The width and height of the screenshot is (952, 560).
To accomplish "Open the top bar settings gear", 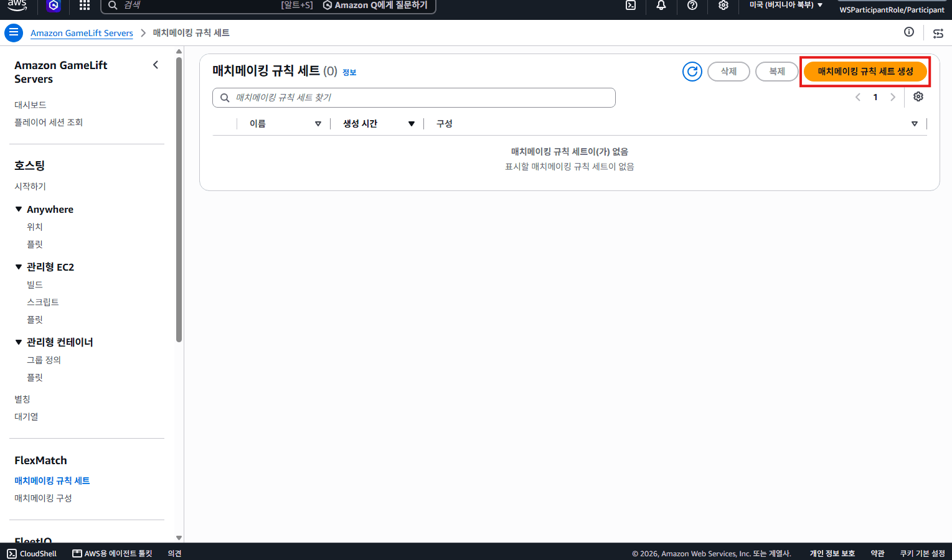I will pyautogui.click(x=723, y=6).
